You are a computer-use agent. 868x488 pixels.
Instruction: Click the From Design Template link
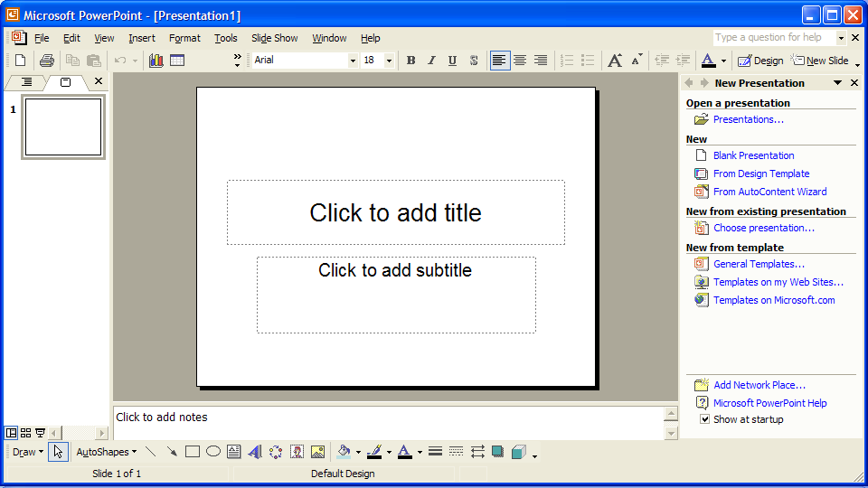coord(761,174)
